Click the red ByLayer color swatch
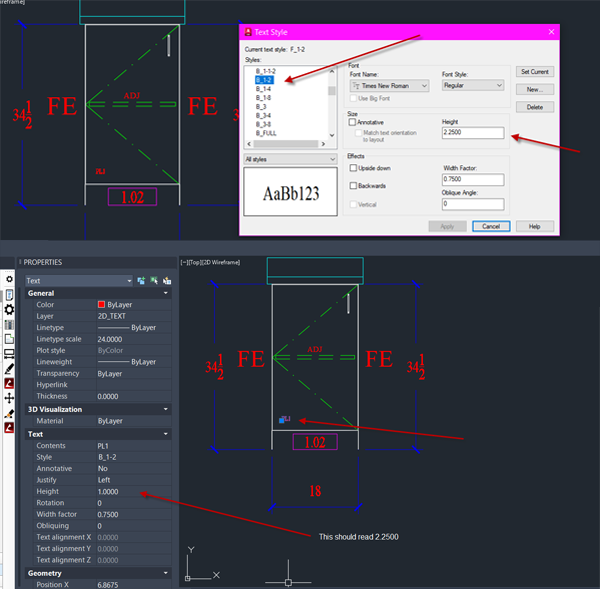This screenshot has height=589, width=600. pyautogui.click(x=101, y=304)
